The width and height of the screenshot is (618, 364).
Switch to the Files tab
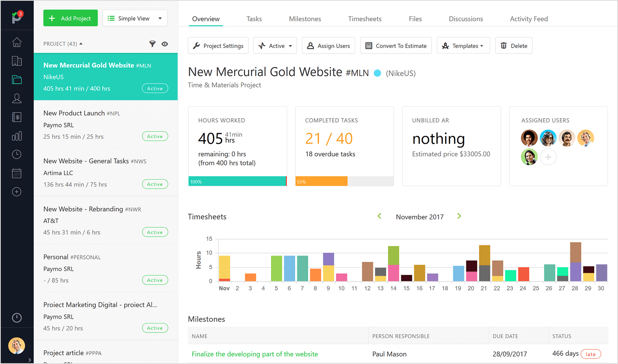[x=415, y=19]
